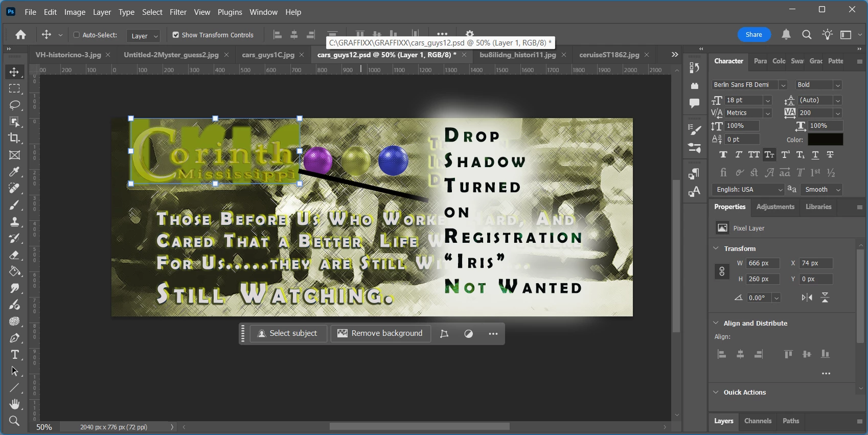Open the Bold font style dropdown
The image size is (868, 435).
point(837,85)
